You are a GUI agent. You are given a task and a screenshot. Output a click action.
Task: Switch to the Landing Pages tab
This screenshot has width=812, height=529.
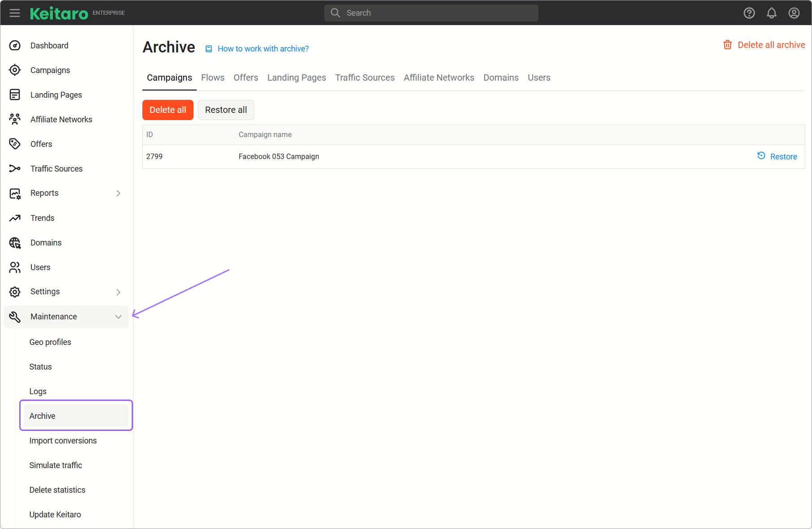click(296, 77)
